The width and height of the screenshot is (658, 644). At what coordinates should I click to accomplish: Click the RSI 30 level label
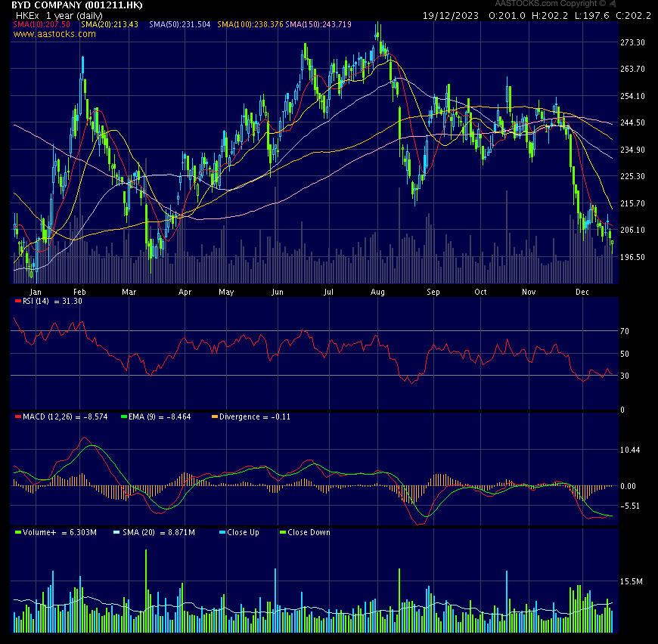click(x=625, y=376)
